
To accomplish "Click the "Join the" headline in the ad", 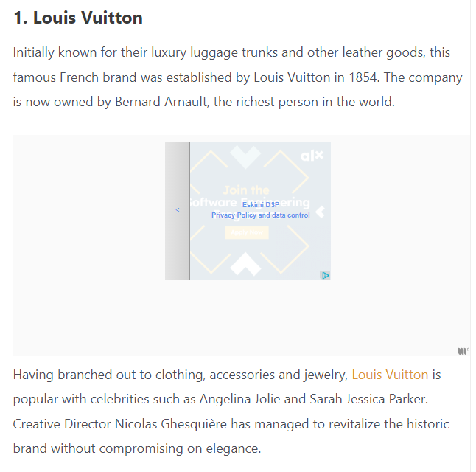I will tap(245, 190).
